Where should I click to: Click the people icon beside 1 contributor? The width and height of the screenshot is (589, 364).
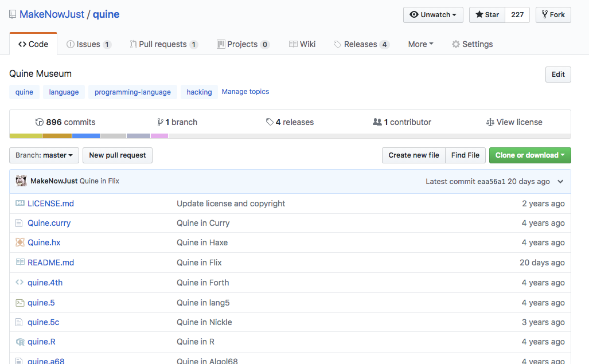(377, 122)
